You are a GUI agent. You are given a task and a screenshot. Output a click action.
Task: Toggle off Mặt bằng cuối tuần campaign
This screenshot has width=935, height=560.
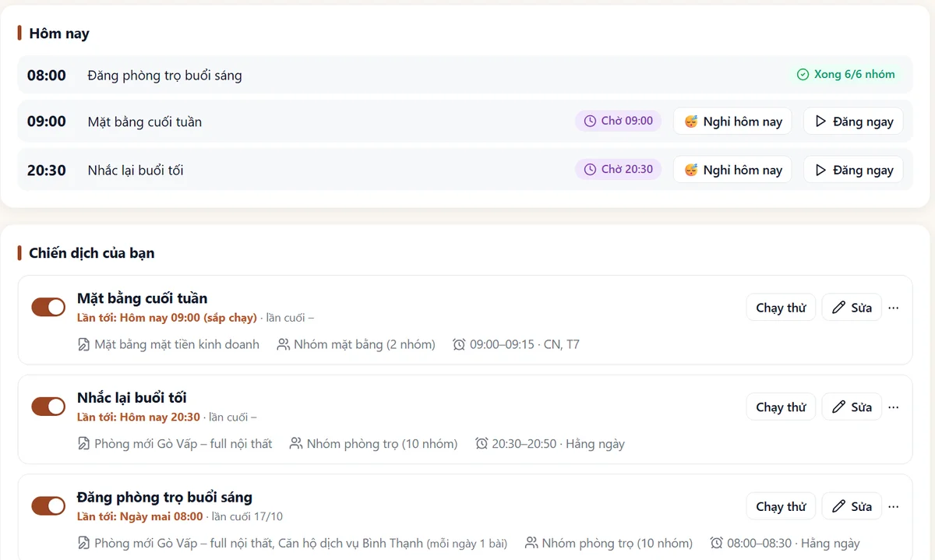pyautogui.click(x=48, y=307)
